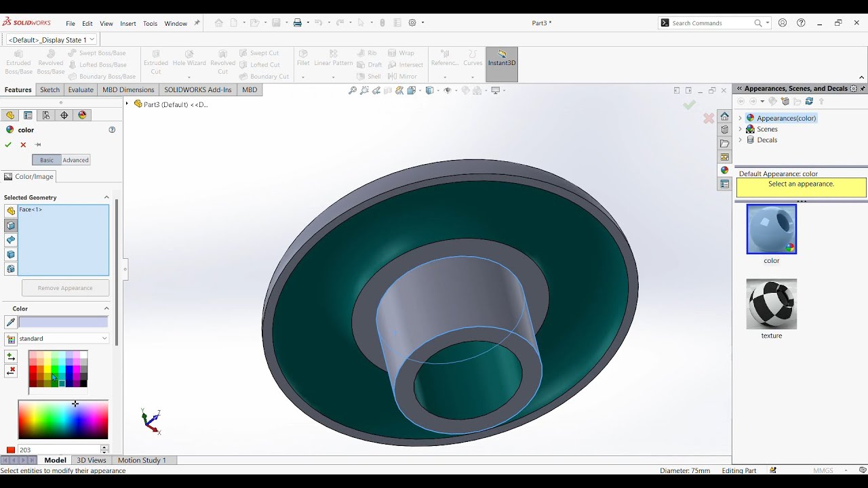Select the eyedropper color picker tool

click(11, 323)
